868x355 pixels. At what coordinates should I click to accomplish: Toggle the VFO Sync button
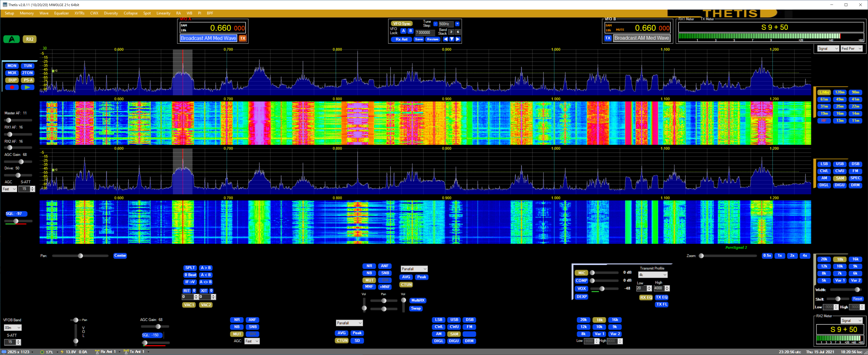(x=402, y=24)
